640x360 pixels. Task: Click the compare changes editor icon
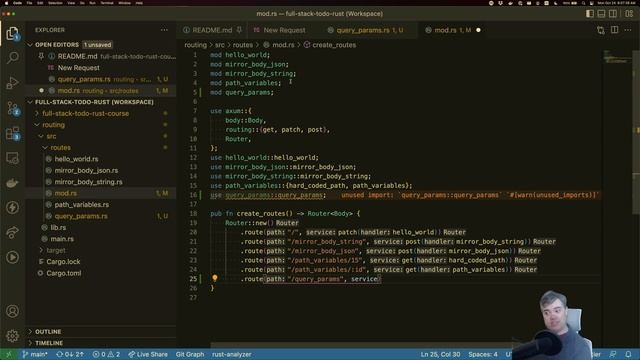click(601, 30)
